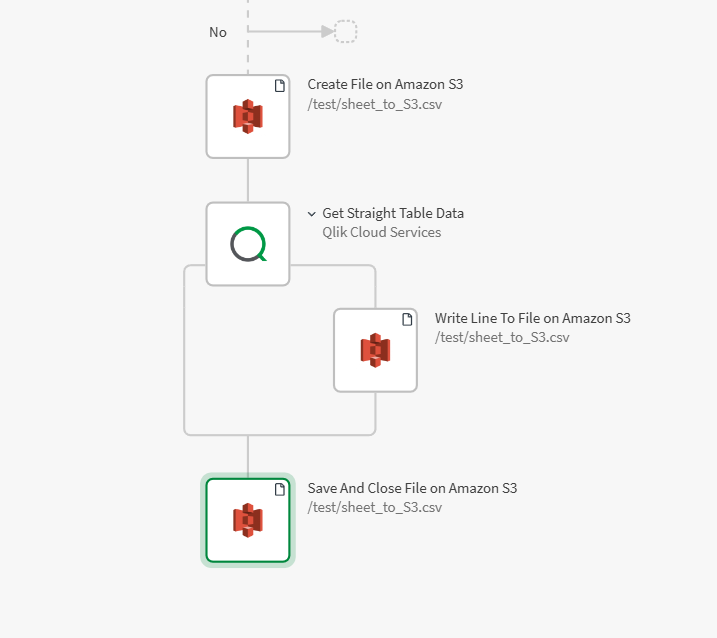Click the file icon on Create File block
The width and height of the screenshot is (717, 638).
(x=280, y=86)
